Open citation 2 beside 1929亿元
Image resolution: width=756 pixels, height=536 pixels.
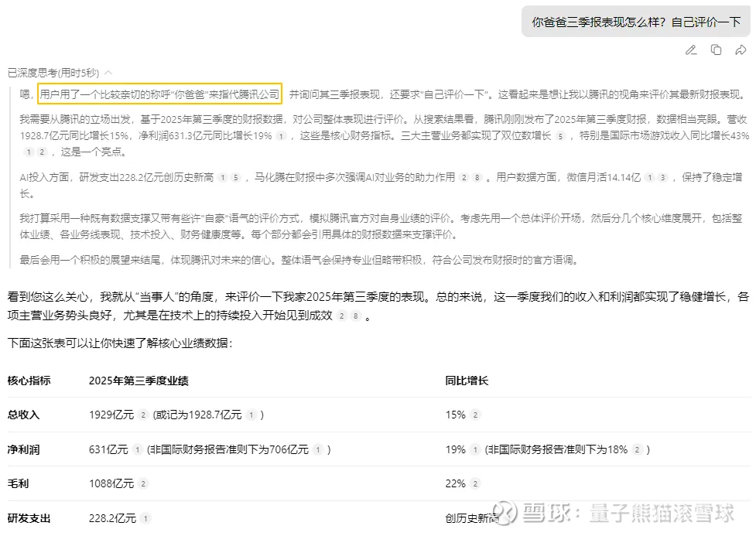[x=143, y=415]
